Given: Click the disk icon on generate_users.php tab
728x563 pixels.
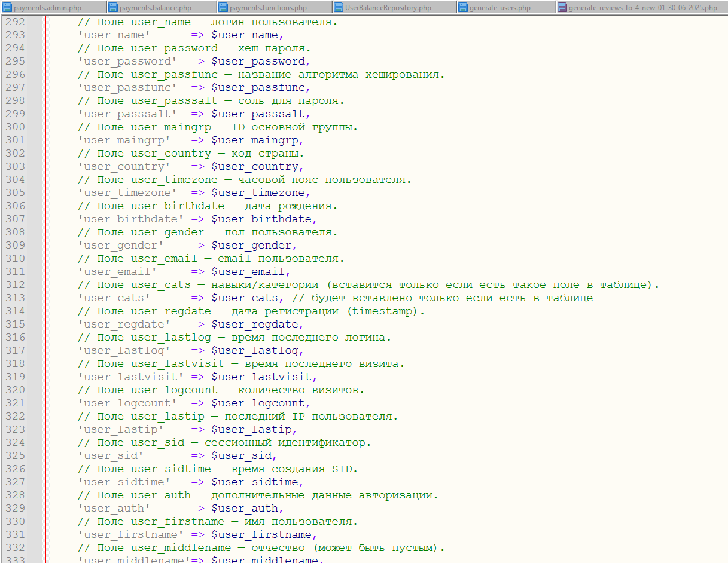Looking at the screenshot, I should pyautogui.click(x=464, y=8).
